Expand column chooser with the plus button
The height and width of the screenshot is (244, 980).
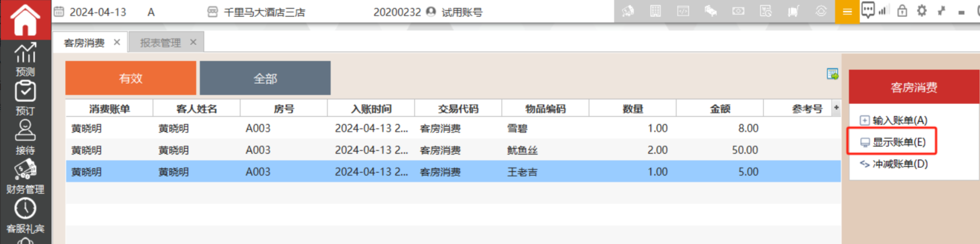click(x=836, y=107)
